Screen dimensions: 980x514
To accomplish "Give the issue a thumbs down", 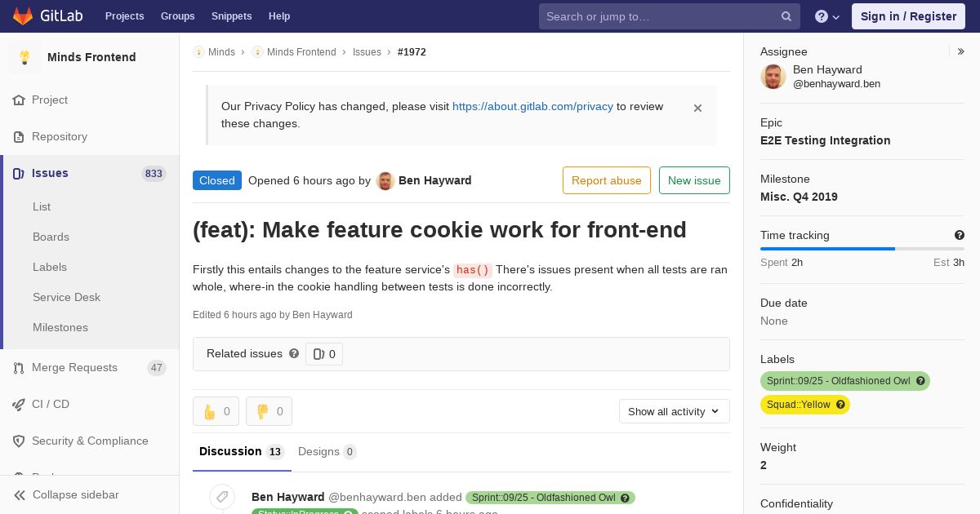I will tap(269, 411).
